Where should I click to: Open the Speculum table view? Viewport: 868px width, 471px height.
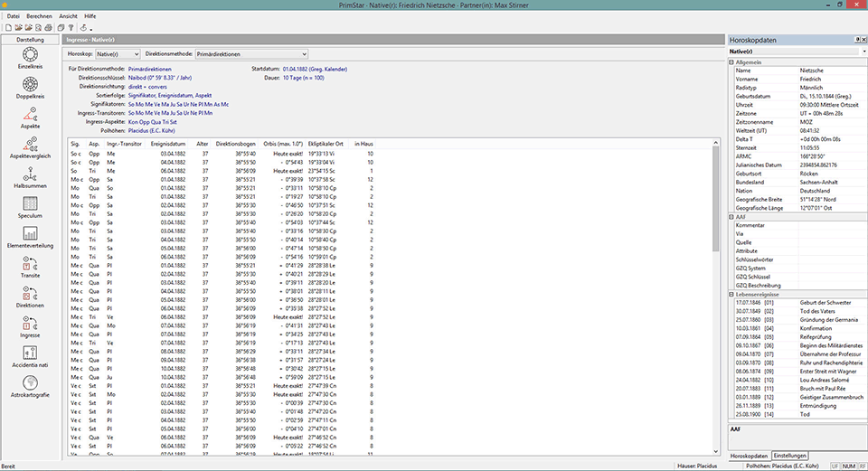click(x=30, y=208)
